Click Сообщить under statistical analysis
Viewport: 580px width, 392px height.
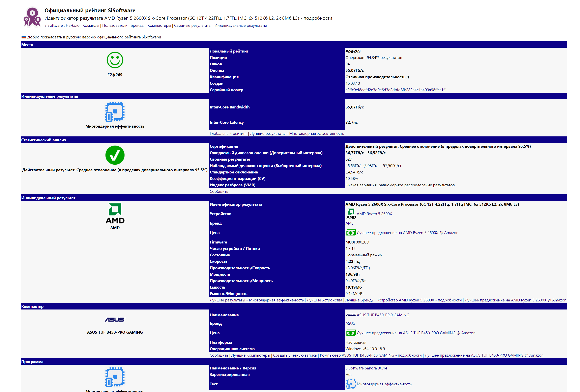tap(219, 191)
